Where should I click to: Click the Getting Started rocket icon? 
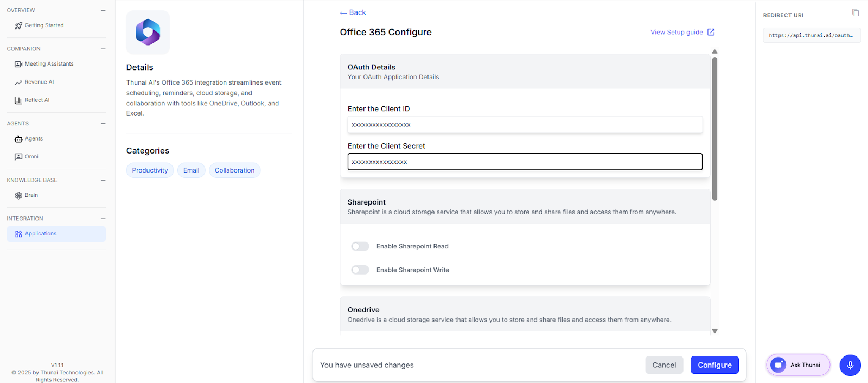click(x=18, y=25)
